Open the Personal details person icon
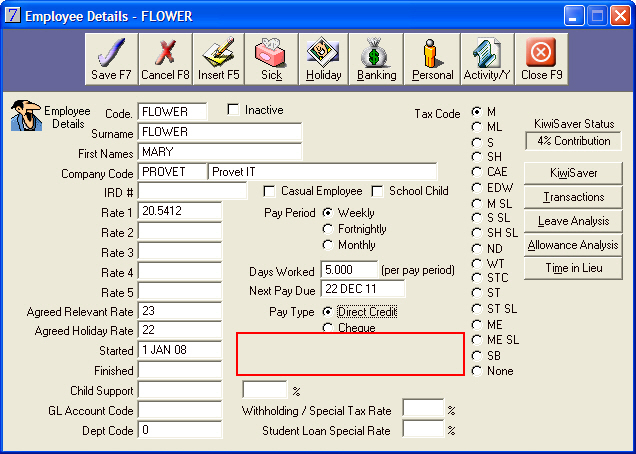The image size is (636, 454). pyautogui.click(x=432, y=54)
